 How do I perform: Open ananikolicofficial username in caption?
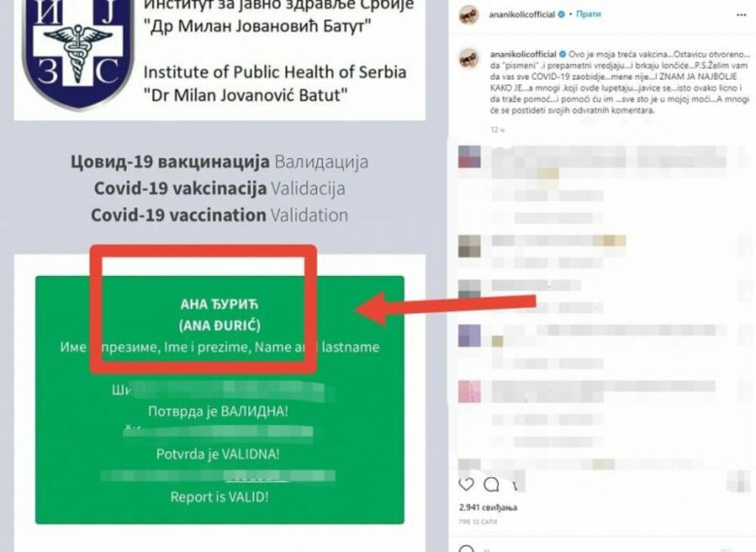click(x=523, y=54)
